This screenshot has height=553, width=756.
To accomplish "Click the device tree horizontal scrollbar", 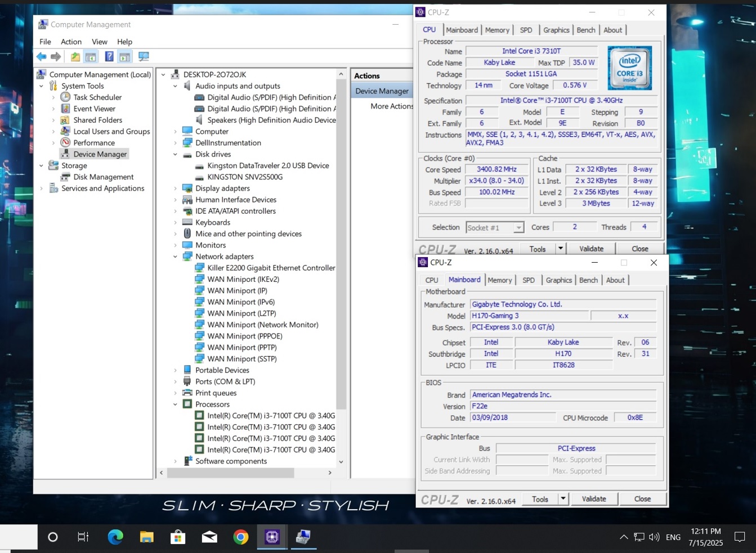I will 231,473.
